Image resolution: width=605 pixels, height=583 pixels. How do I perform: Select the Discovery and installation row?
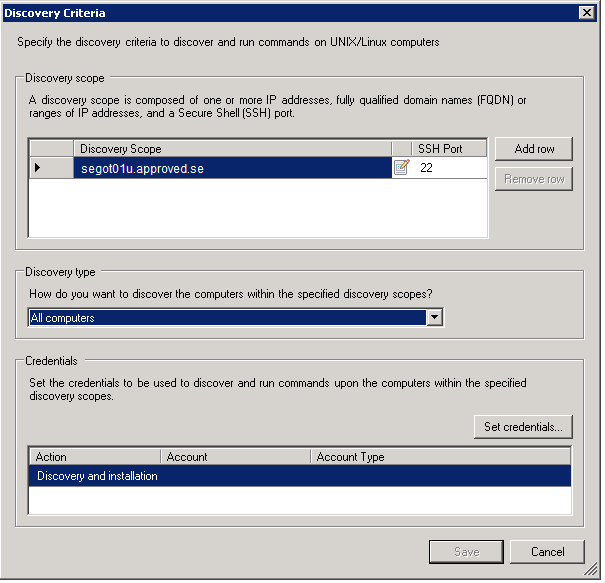97,476
